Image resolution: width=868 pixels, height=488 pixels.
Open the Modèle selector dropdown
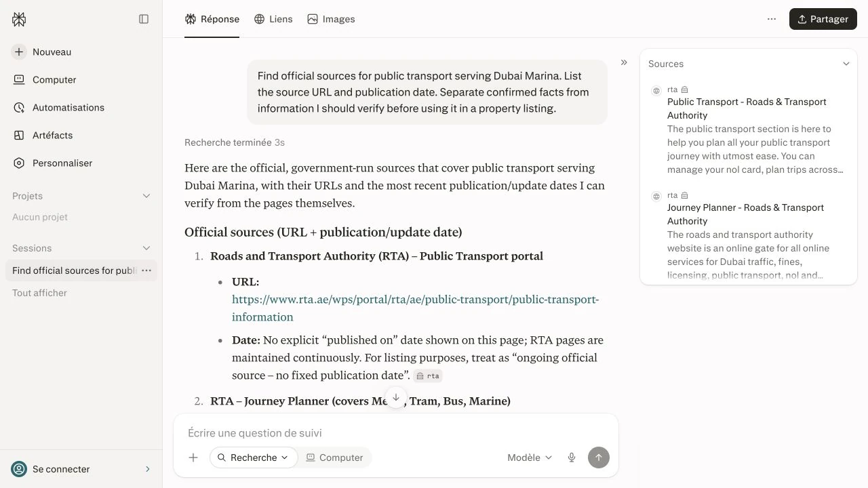530,457
